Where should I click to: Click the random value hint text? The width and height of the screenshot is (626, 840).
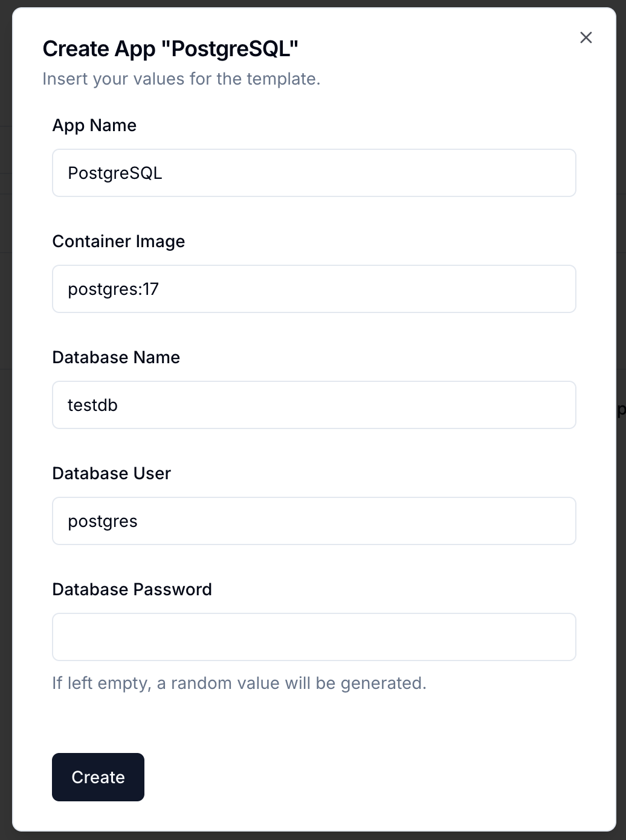[239, 683]
